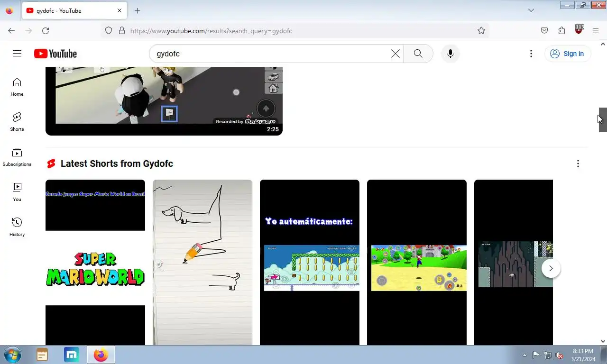
Task: View site security padlock info
Action: (122, 30)
